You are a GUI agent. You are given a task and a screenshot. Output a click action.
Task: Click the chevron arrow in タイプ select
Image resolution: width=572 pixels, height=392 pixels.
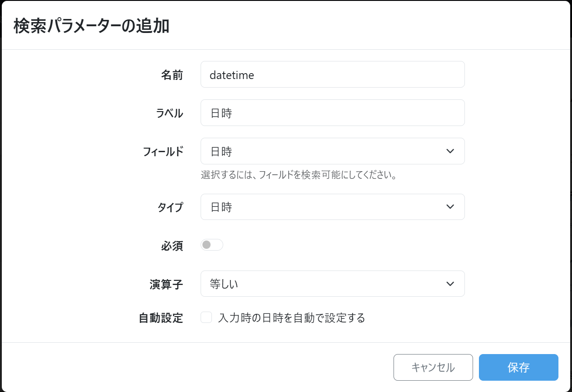coord(450,207)
